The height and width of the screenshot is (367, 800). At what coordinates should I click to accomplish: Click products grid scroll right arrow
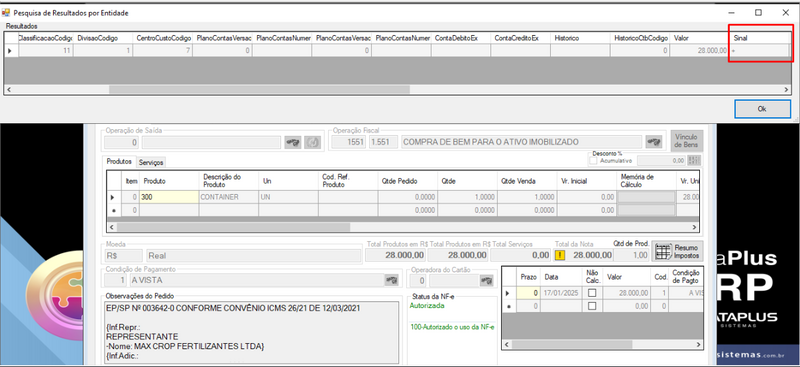694,227
